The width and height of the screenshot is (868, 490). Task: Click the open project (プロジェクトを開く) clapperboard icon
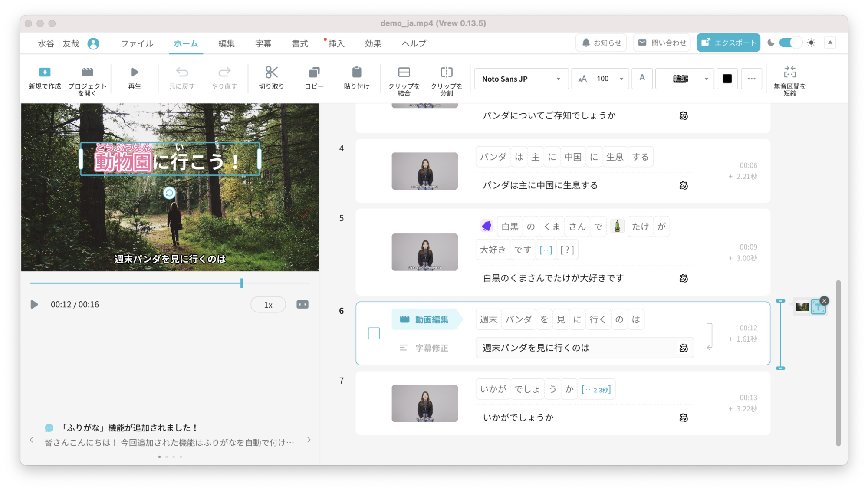(87, 72)
